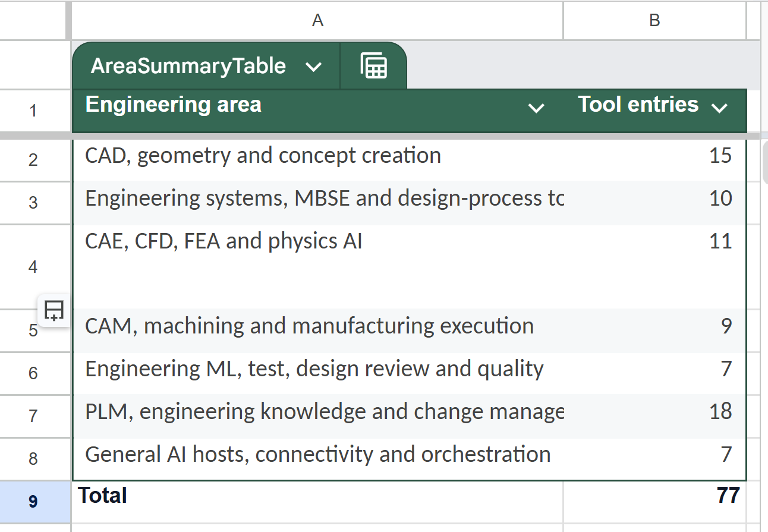Image resolution: width=768 pixels, height=532 pixels.
Task: Select row 3 header
Action: click(33, 203)
